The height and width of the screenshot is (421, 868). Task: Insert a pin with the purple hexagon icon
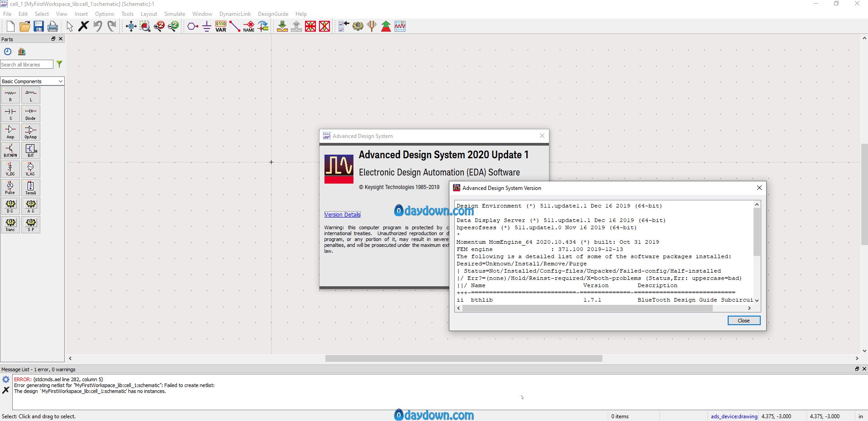[x=193, y=26]
